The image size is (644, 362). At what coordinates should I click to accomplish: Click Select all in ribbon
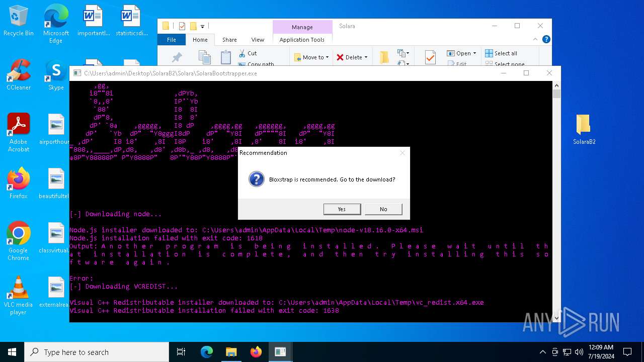(501, 53)
